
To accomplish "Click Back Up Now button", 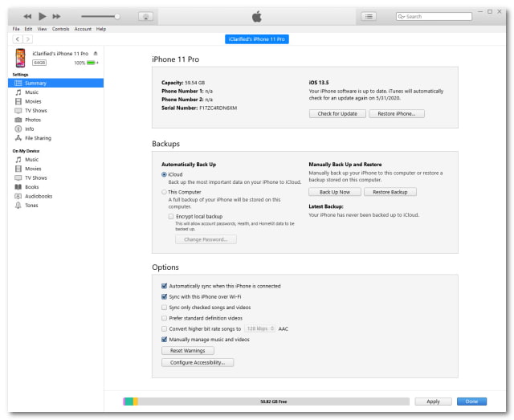I will pyautogui.click(x=335, y=192).
